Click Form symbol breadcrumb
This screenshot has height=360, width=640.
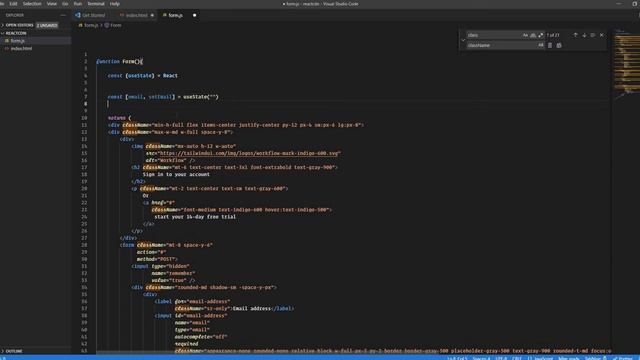pyautogui.click(x=116, y=25)
